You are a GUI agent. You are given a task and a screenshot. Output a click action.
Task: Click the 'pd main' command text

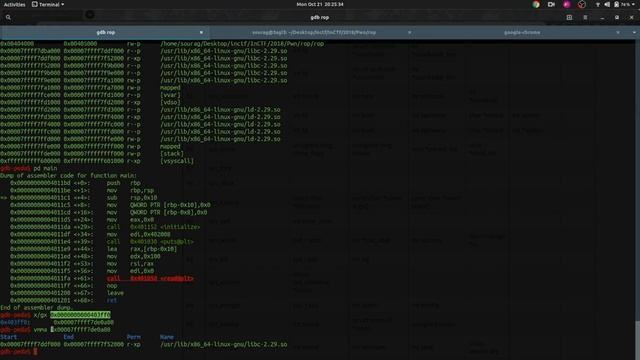pyautogui.click(x=45, y=168)
